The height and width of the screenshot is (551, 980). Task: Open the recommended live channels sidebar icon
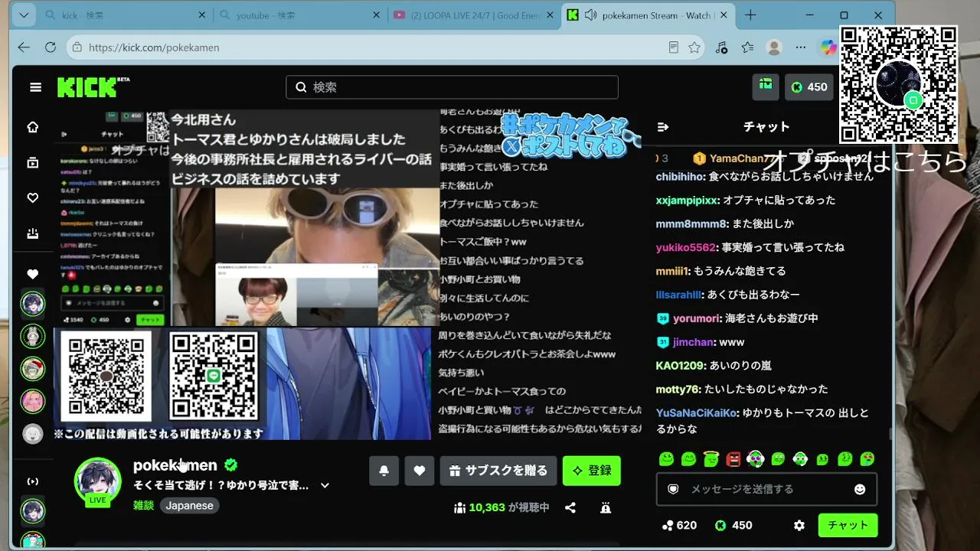click(x=33, y=481)
